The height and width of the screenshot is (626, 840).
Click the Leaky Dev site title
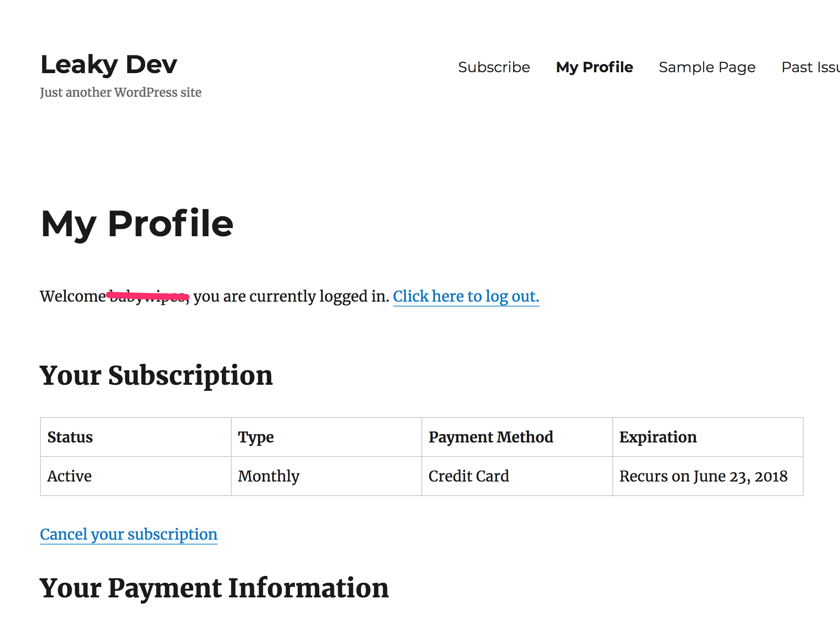(x=109, y=65)
